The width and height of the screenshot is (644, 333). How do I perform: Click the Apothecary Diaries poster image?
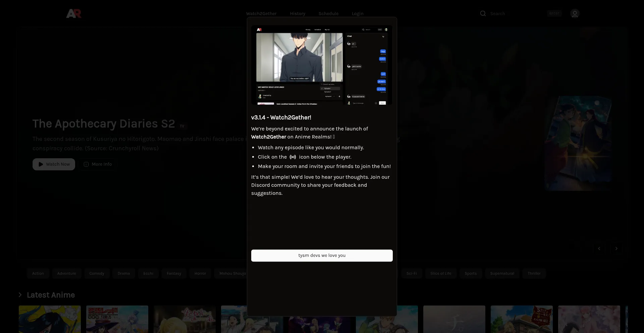coord(578,144)
